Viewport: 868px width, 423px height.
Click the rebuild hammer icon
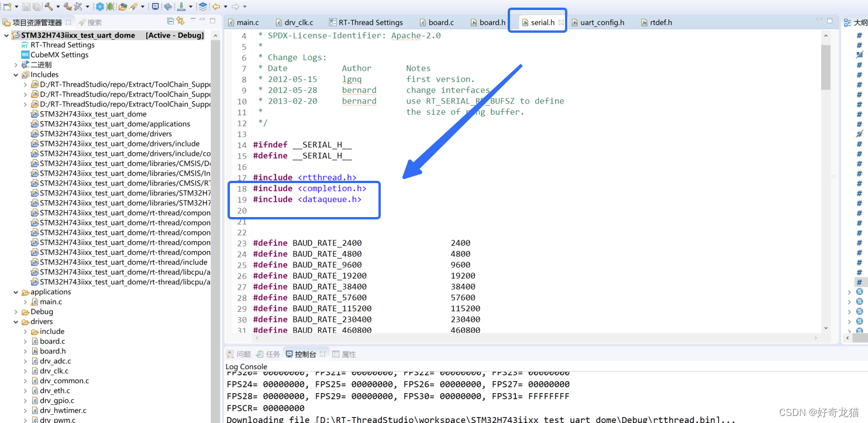68,6
